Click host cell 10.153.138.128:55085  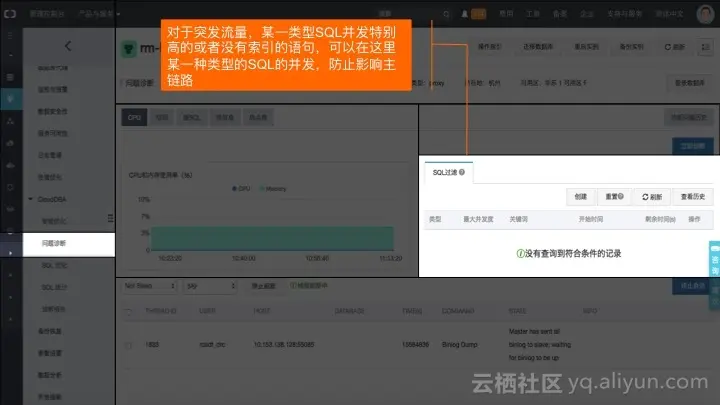point(284,345)
